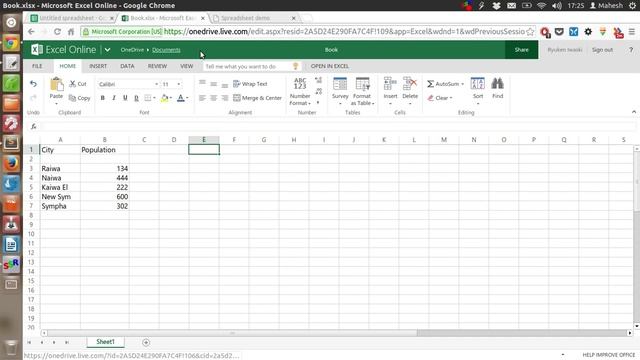Viewport: 640px width, 360px height.
Task: Click Sign out
Action: [602, 50]
